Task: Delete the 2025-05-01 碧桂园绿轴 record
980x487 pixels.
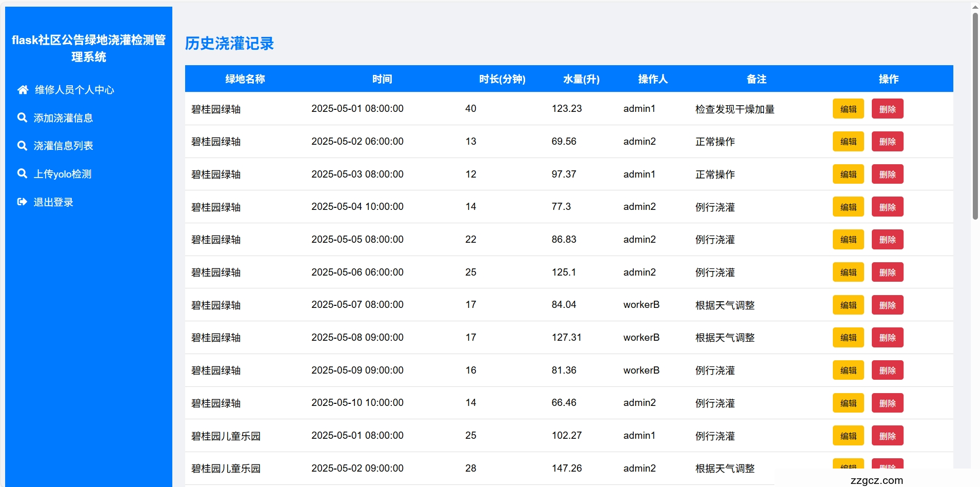Action: [887, 109]
